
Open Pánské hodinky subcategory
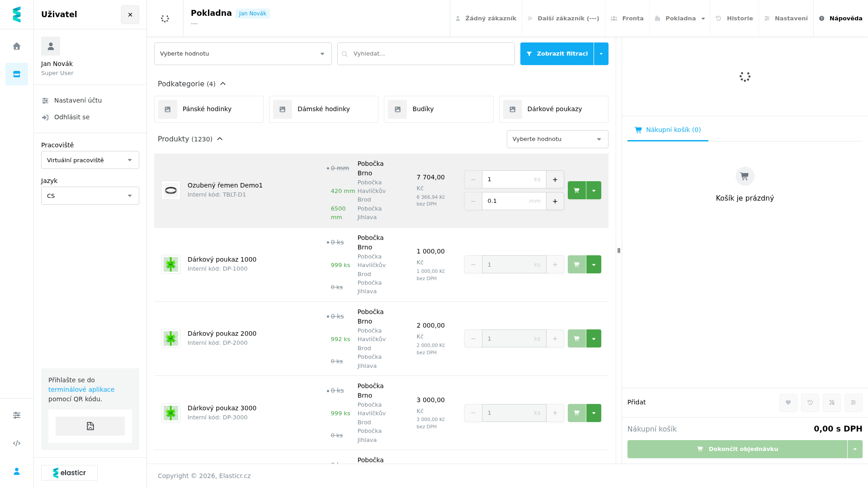click(x=209, y=109)
